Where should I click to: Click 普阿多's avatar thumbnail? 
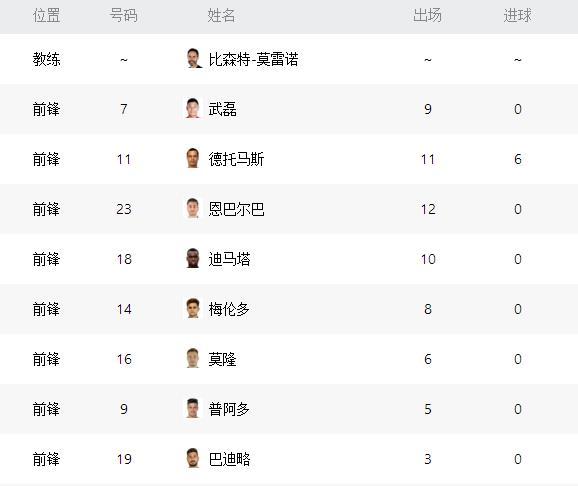194,409
